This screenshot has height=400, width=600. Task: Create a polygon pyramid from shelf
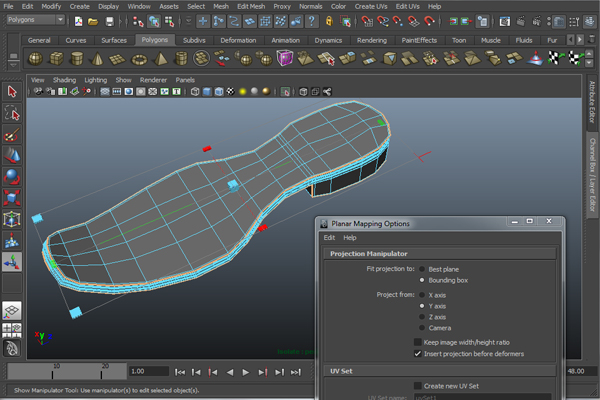[160, 59]
